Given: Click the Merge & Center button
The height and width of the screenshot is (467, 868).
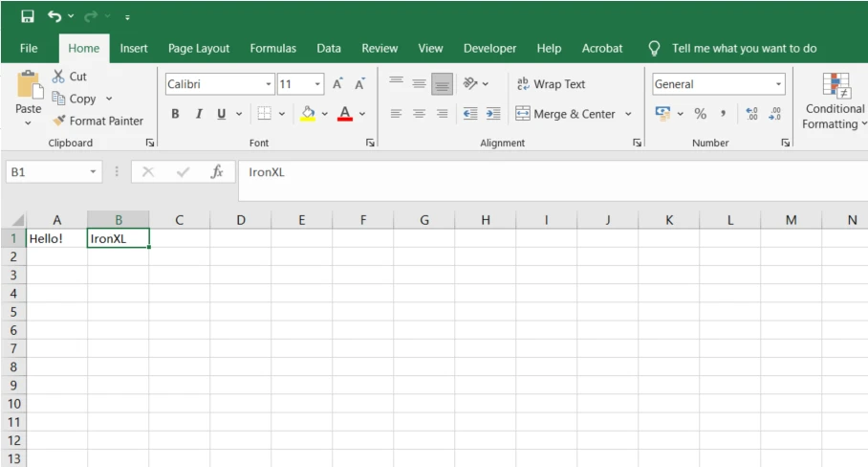Looking at the screenshot, I should pyautogui.click(x=564, y=114).
